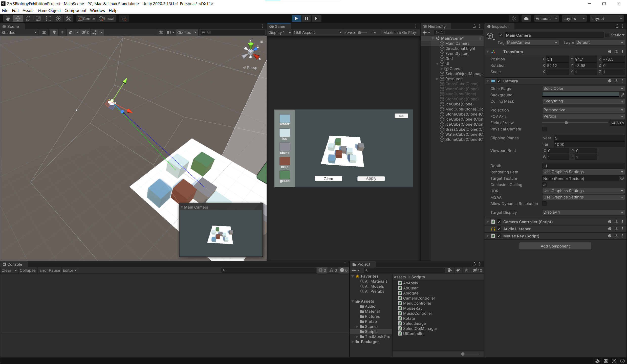Open Tag MainCamera dropdown

tap(532, 42)
